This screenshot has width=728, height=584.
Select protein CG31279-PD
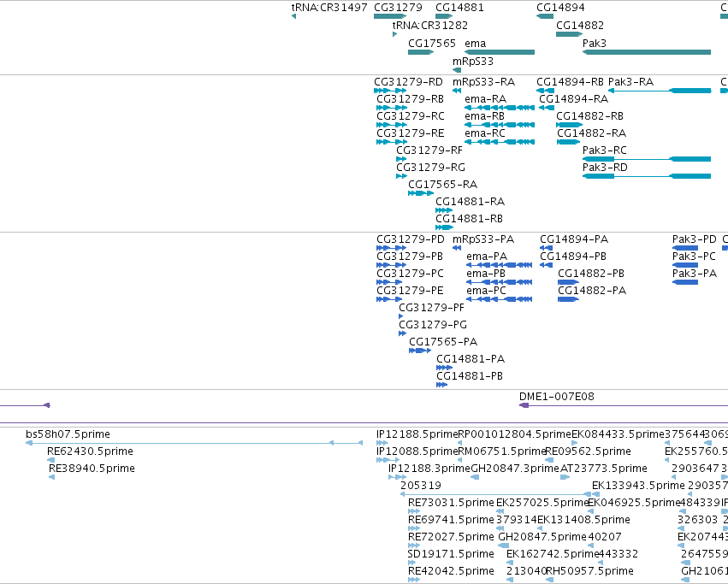[411, 239]
